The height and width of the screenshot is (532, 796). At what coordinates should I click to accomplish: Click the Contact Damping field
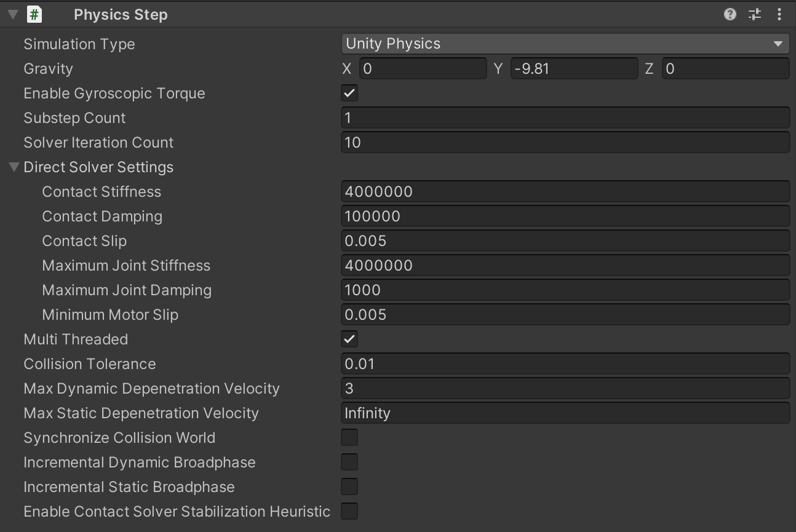(x=565, y=216)
